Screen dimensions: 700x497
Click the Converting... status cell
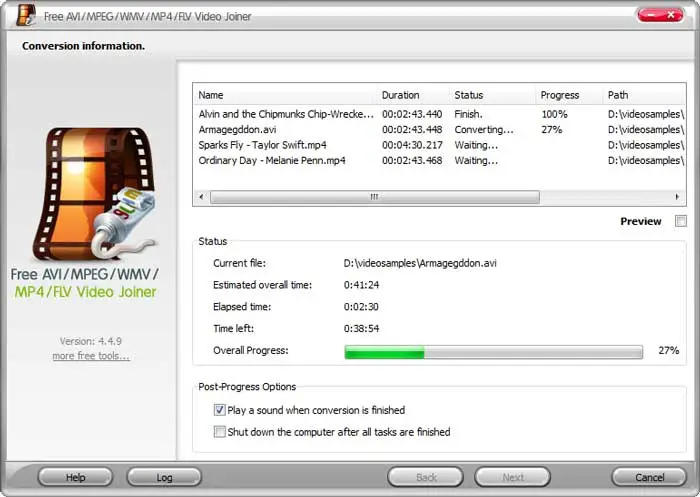[484, 129]
